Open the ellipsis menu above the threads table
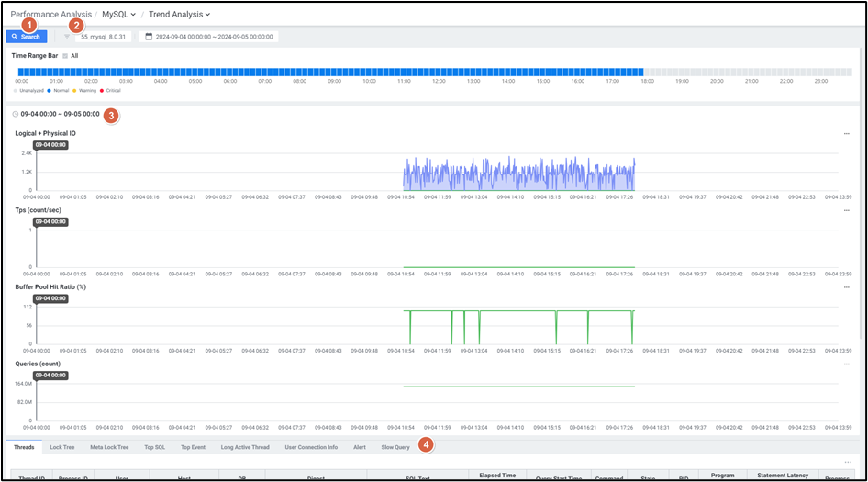Viewport: 868px width, 482px height. coord(846,462)
